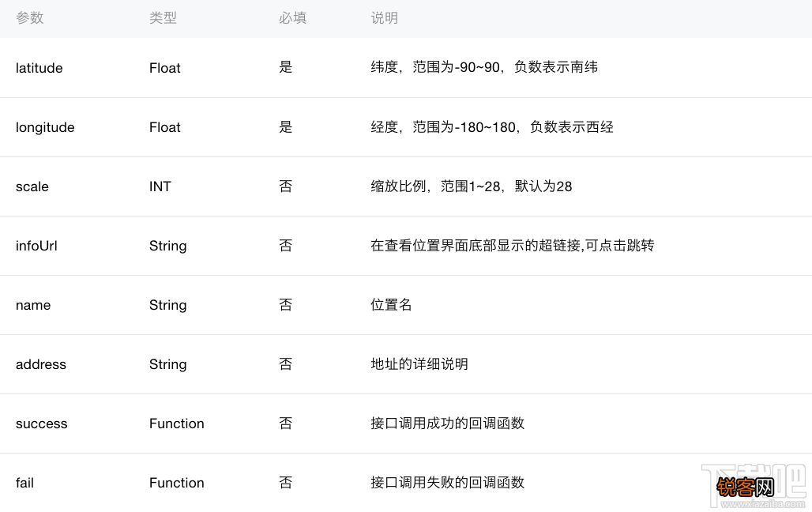Click the latitude parameter name
The image size is (812, 512).
point(39,68)
